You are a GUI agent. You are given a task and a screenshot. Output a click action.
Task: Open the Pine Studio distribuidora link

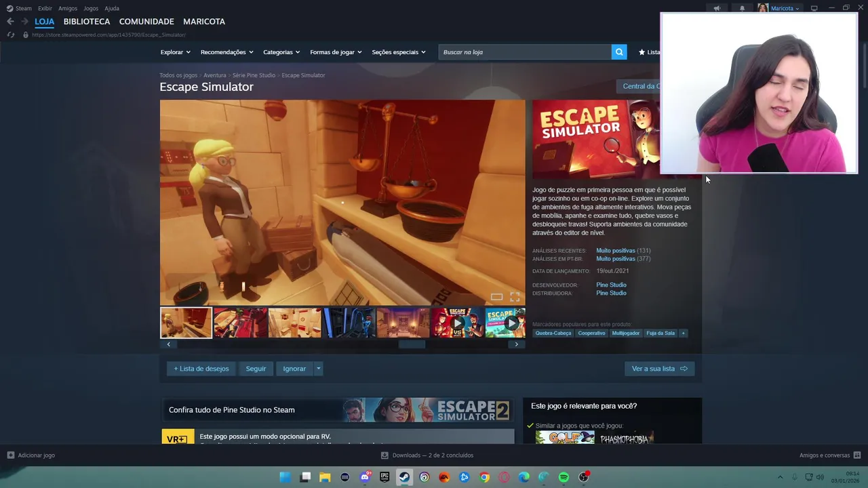point(611,293)
